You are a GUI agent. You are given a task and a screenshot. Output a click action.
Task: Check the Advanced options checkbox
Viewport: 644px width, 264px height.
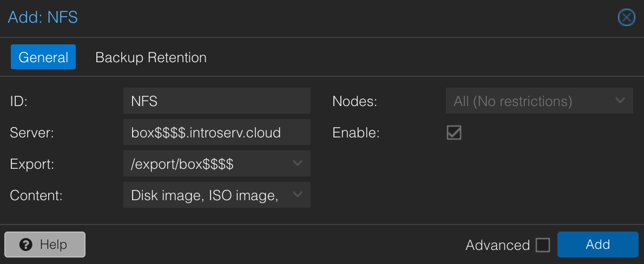[x=542, y=245]
